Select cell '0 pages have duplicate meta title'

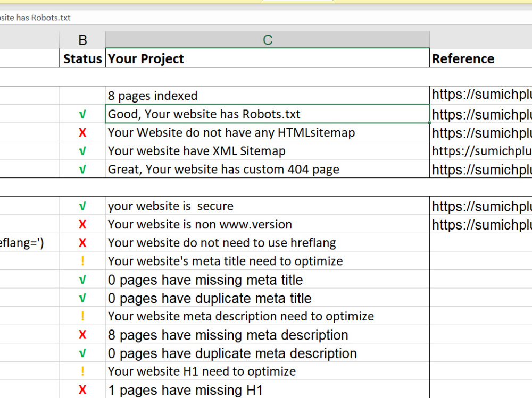coord(268,298)
